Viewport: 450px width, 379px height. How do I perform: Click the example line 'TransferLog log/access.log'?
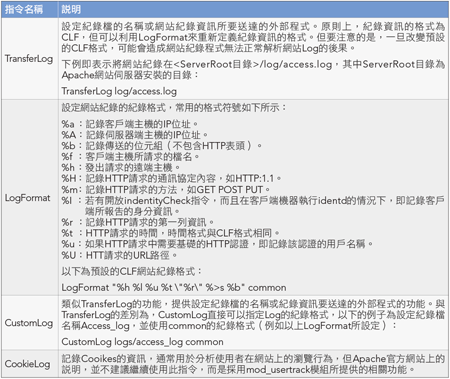(119, 91)
